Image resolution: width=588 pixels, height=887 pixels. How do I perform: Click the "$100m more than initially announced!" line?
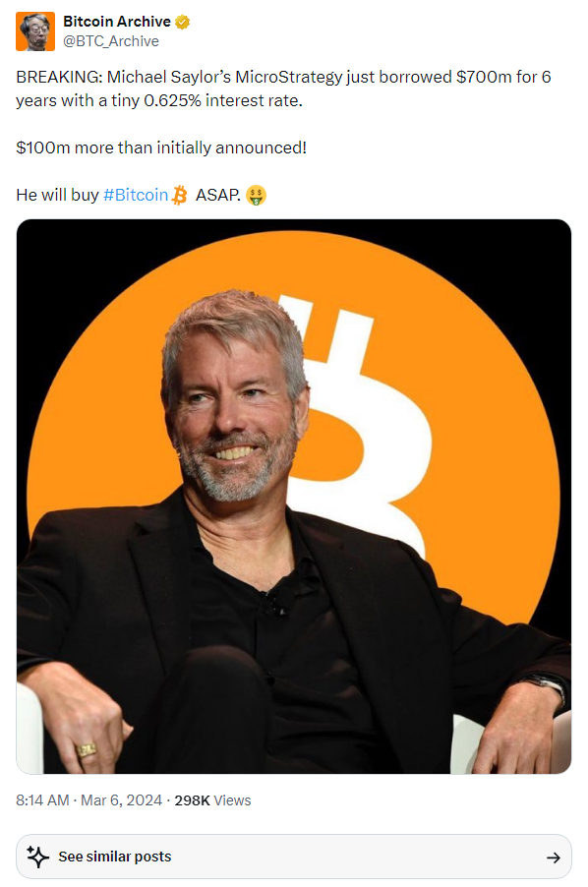pos(161,148)
